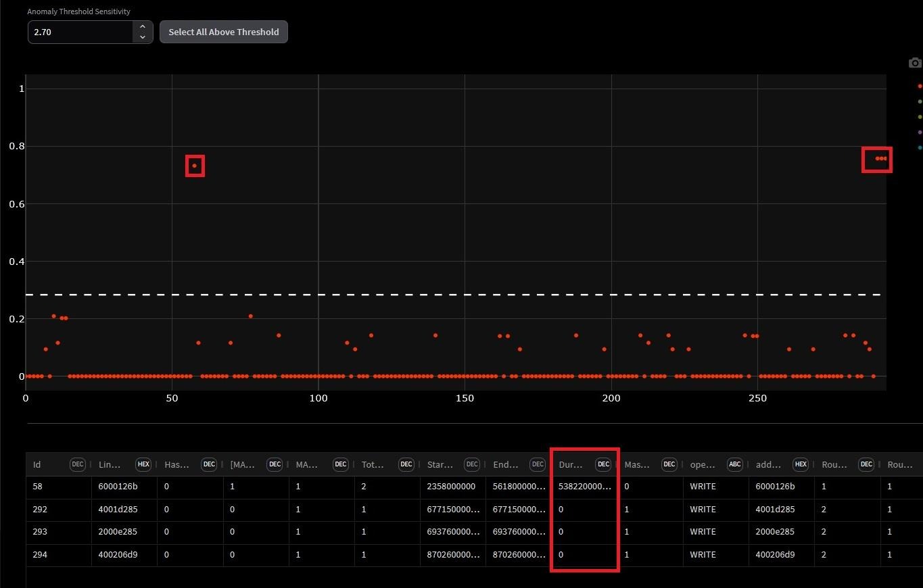
Task: Click ABC format badge in ope... column
Action: [x=735, y=464]
